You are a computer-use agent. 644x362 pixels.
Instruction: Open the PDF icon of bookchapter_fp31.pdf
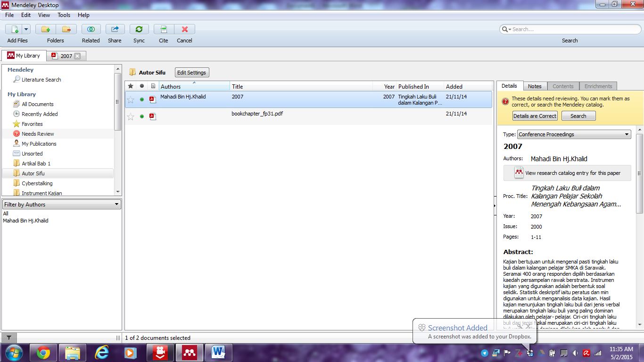click(153, 116)
